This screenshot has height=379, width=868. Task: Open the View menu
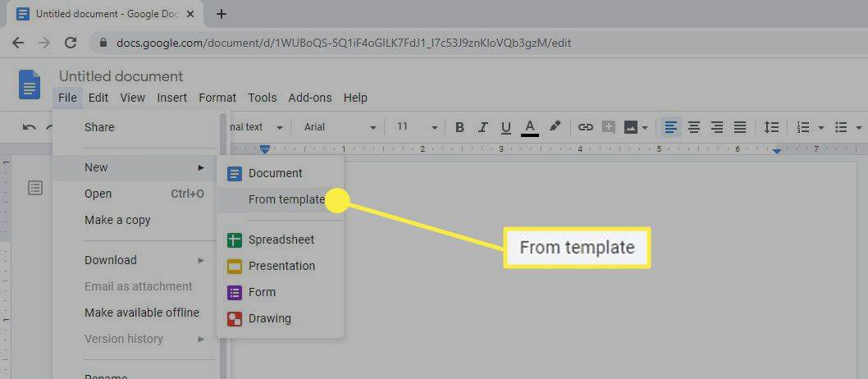(x=132, y=98)
